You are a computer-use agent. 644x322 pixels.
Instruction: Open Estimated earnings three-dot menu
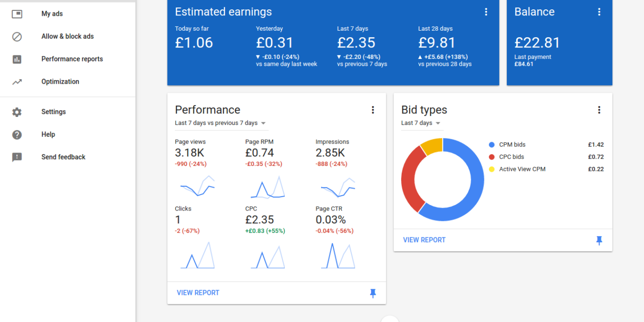486,12
